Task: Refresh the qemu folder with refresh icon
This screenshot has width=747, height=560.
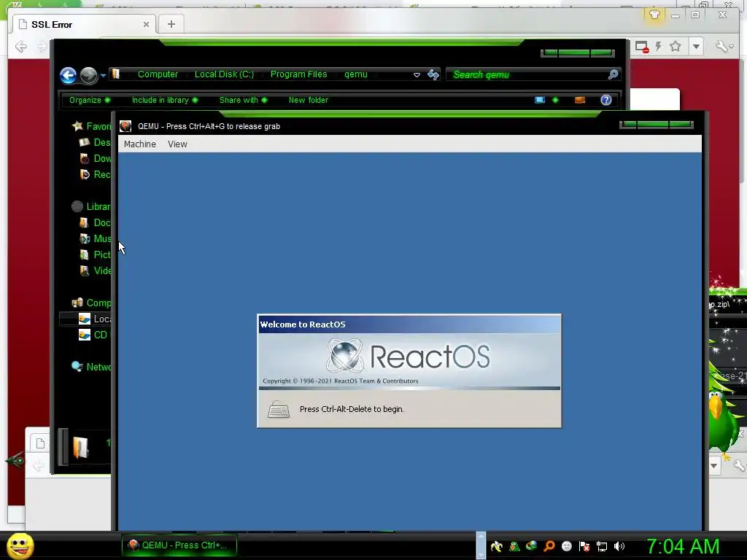Action: point(433,74)
